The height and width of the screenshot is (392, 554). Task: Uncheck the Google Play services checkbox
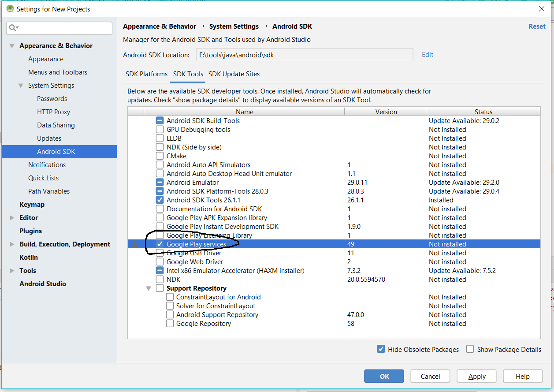point(160,244)
